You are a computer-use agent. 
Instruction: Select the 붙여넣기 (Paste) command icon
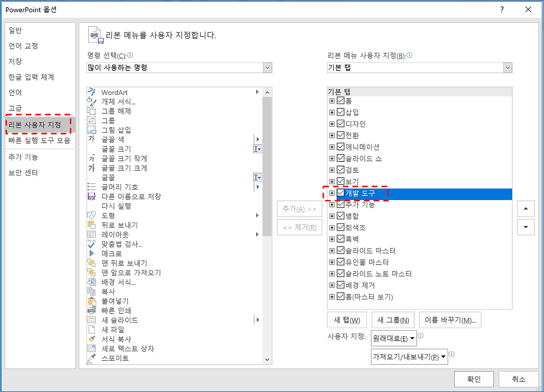tap(91, 301)
